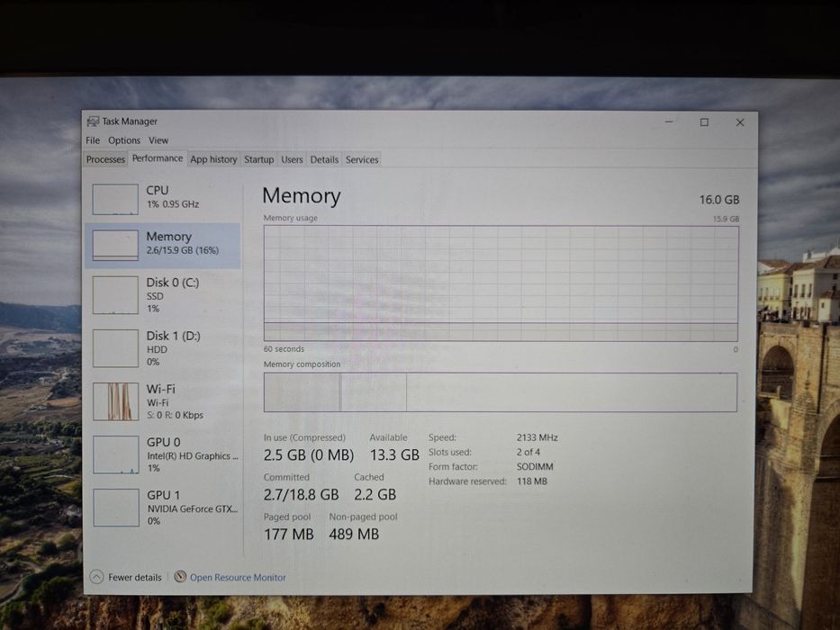Click the '2 of 4' slots used value
840x630 pixels.
coord(528,452)
